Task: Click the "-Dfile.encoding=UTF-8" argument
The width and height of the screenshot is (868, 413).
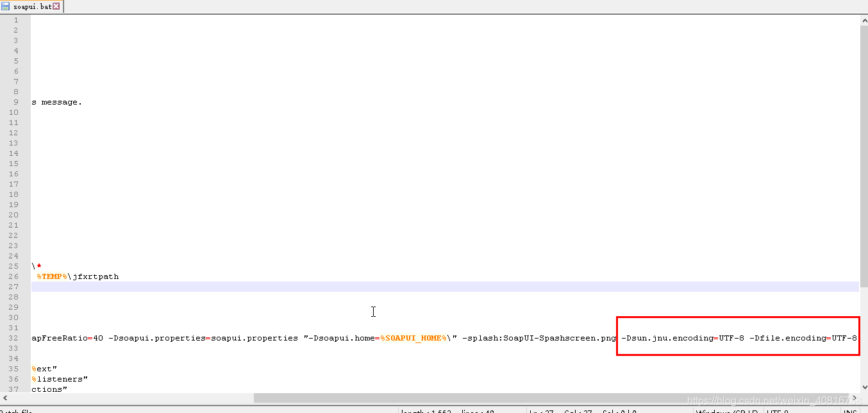Action: pos(803,338)
